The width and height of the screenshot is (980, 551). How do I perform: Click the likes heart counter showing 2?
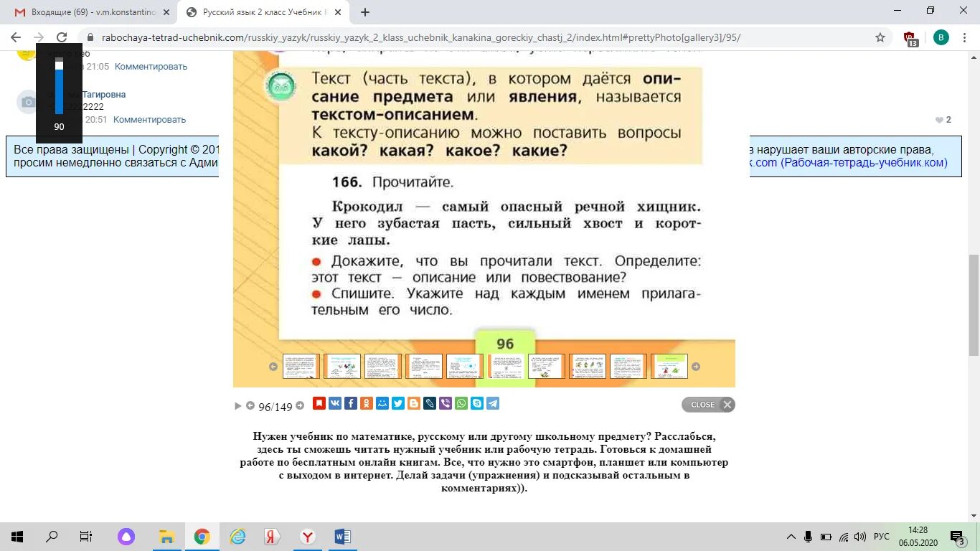click(x=943, y=120)
